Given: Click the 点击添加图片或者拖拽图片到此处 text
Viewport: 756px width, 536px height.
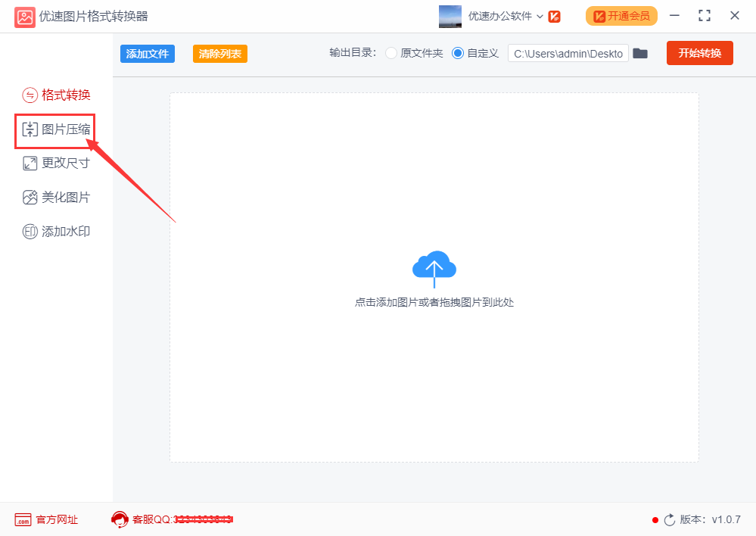Looking at the screenshot, I should [434, 303].
